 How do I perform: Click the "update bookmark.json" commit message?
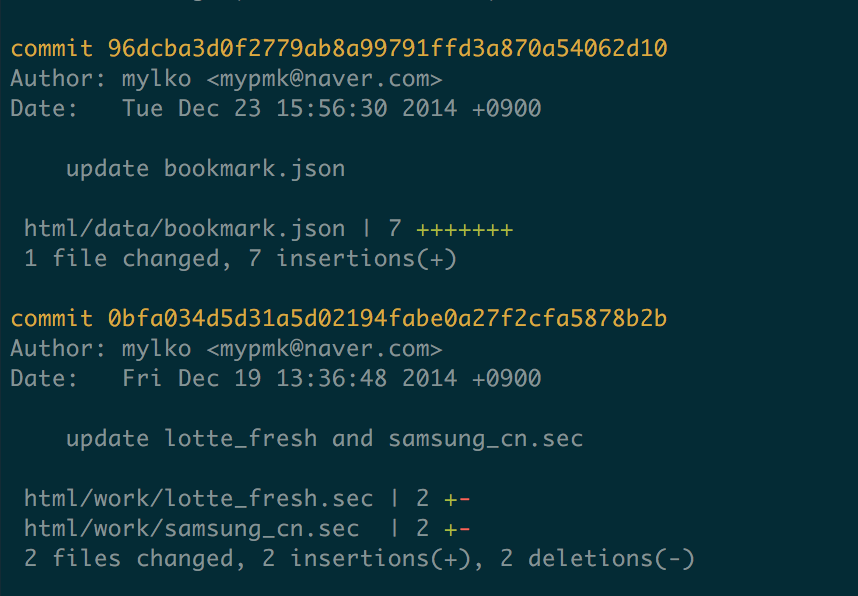pyautogui.click(x=205, y=168)
